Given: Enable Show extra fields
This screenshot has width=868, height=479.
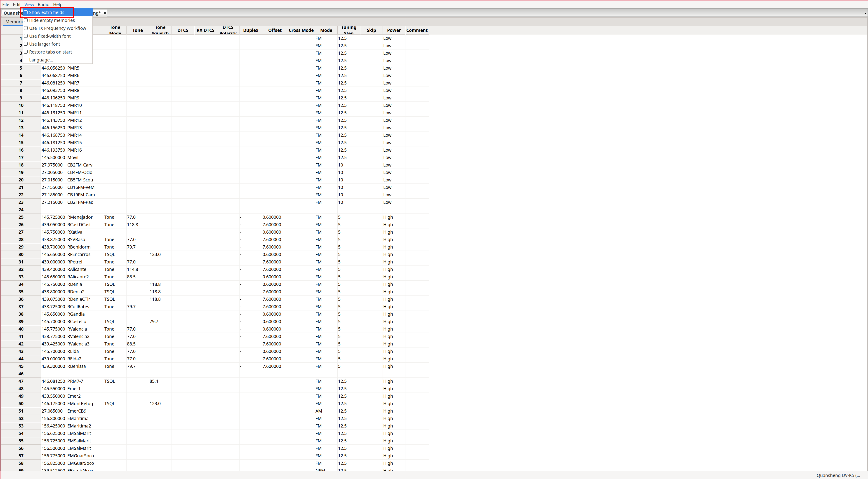Looking at the screenshot, I should click(x=47, y=12).
